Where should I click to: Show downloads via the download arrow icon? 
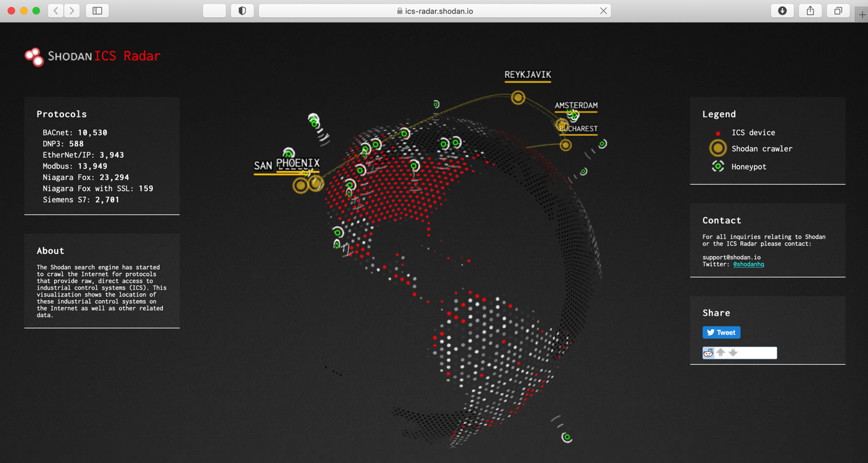[x=782, y=11]
